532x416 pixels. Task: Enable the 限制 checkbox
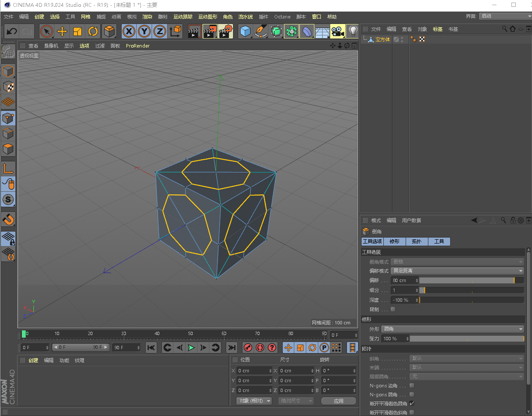pyautogui.click(x=393, y=309)
